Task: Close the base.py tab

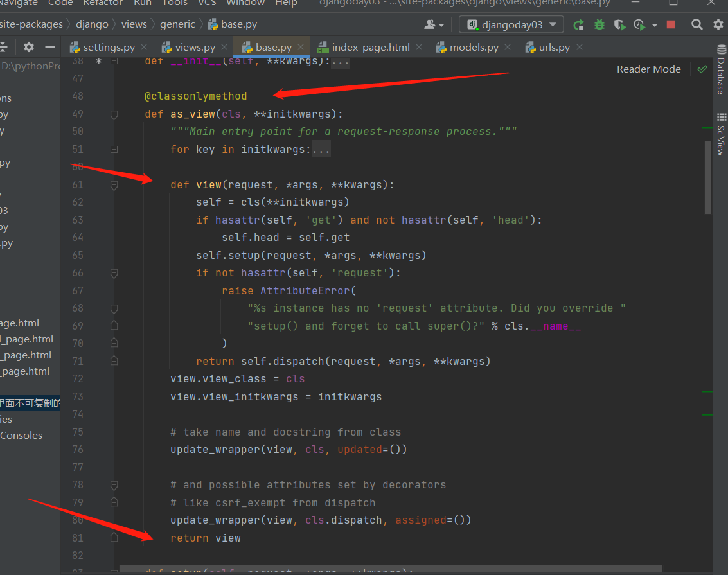Action: [301, 47]
